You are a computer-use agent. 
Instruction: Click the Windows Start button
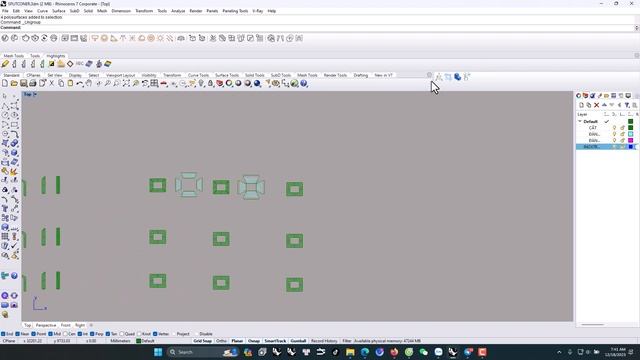pyautogui.click(x=158, y=352)
